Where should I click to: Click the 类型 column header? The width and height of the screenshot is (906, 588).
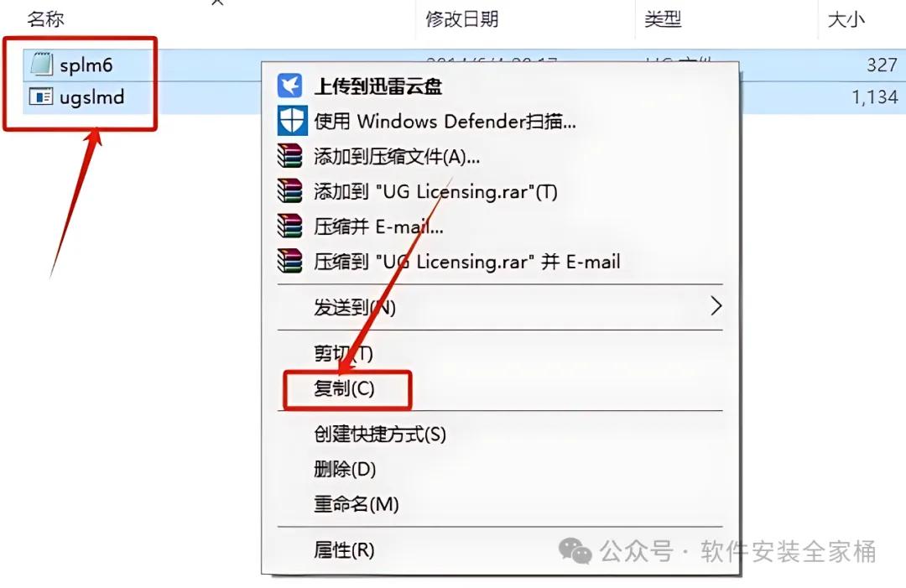[663, 19]
